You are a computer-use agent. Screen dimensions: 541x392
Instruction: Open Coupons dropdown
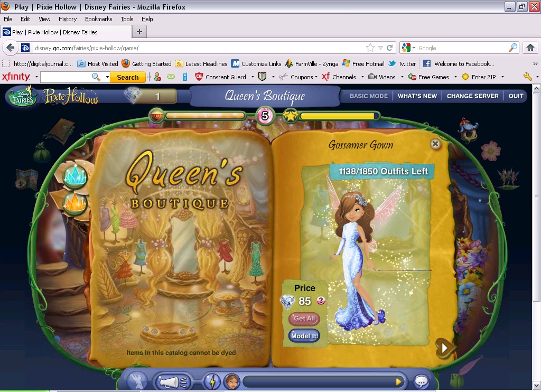(316, 77)
